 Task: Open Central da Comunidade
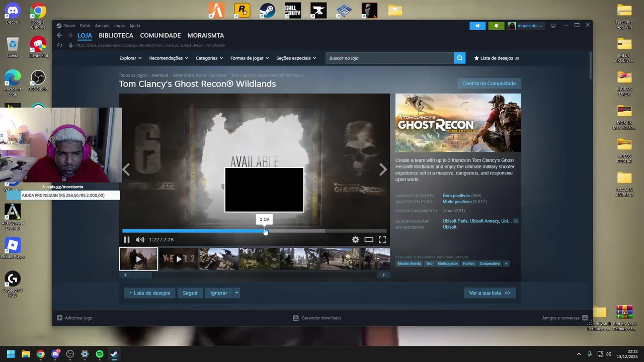(489, 83)
